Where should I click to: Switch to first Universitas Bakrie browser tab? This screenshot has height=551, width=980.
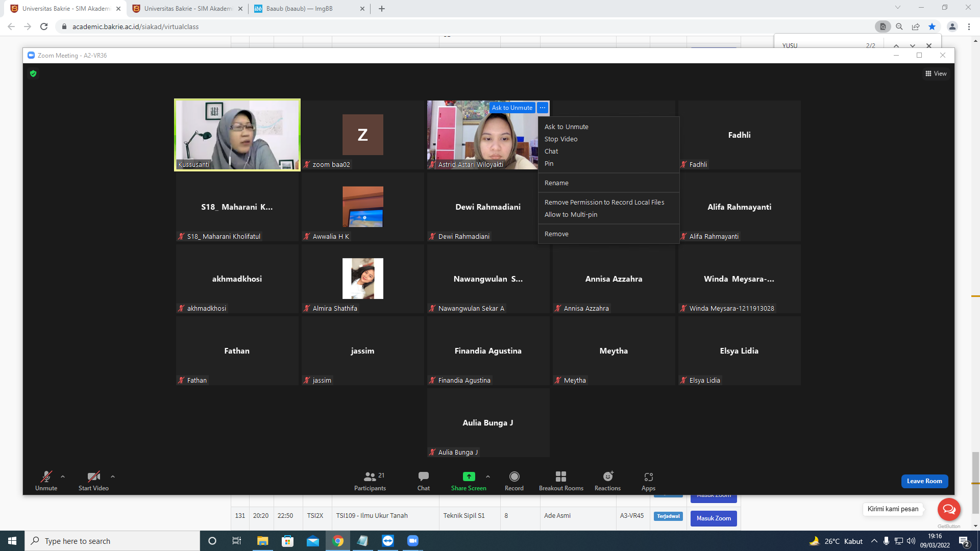pyautogui.click(x=66, y=9)
